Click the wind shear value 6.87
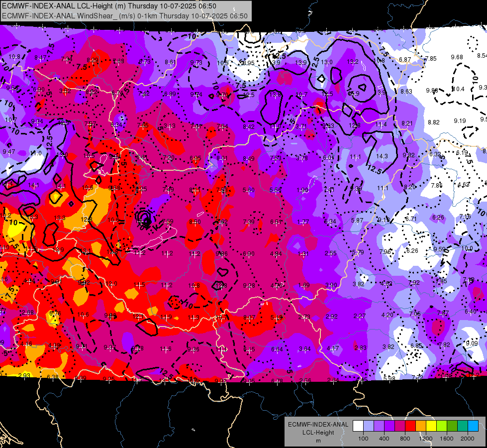This screenshot has height=448, width=487. tap(405, 59)
